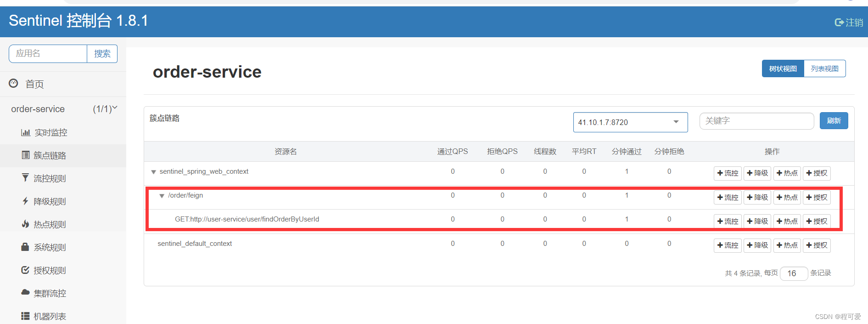This screenshot has height=324, width=868.
Task: Click the 搜索 search button
Action: point(102,54)
